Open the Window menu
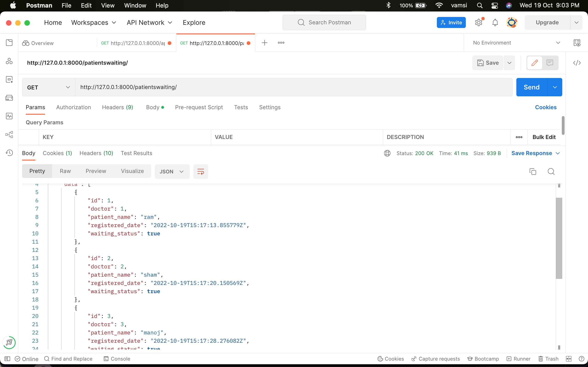 [x=135, y=5]
